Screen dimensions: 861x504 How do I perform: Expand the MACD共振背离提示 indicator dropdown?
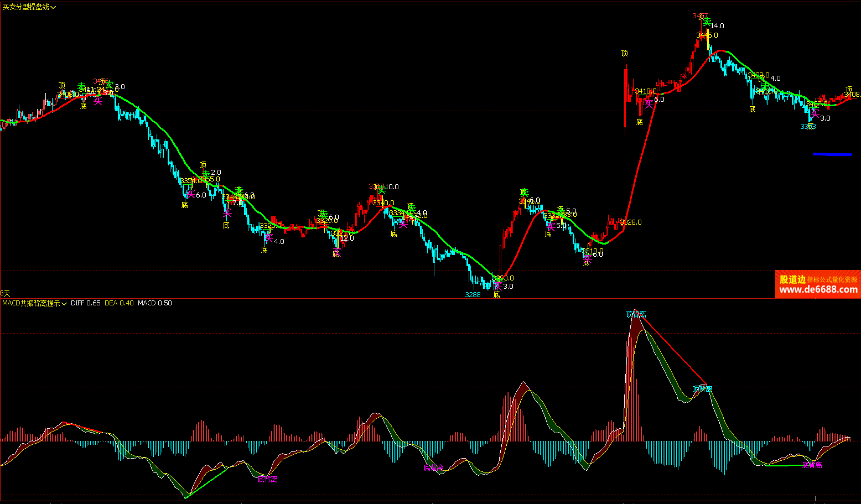pos(34,303)
